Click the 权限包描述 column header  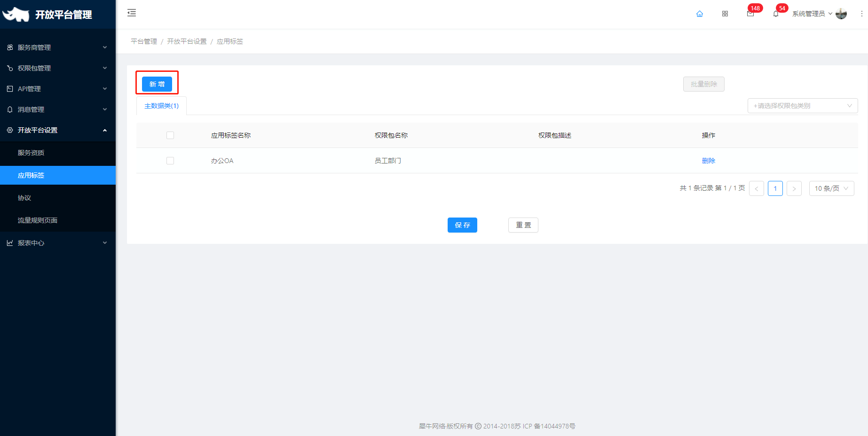click(x=554, y=135)
